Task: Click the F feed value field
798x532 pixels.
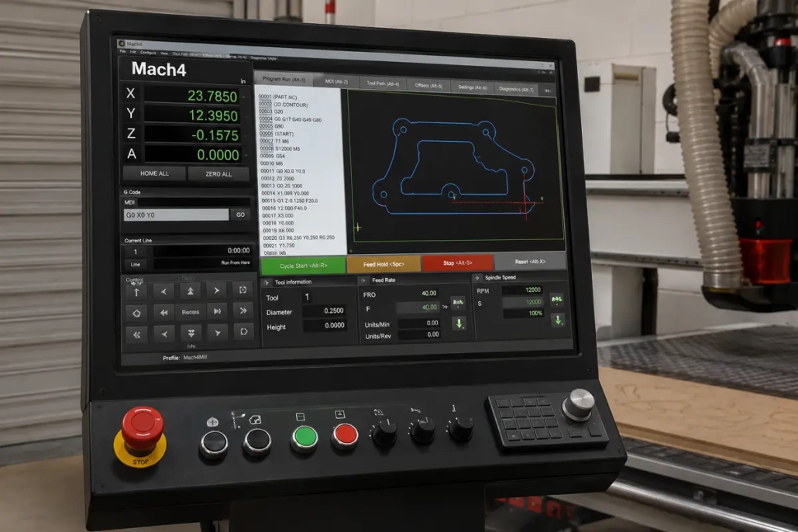Action: 418,307
